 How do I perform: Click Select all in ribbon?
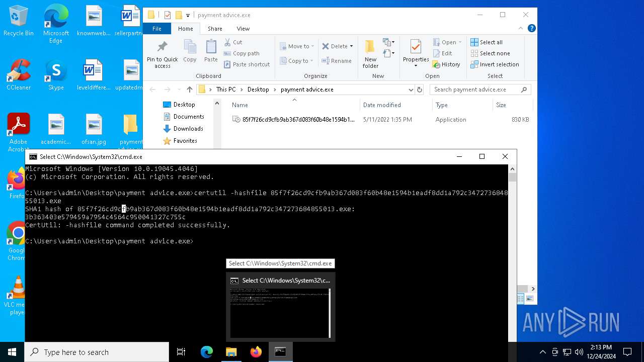coord(487,42)
